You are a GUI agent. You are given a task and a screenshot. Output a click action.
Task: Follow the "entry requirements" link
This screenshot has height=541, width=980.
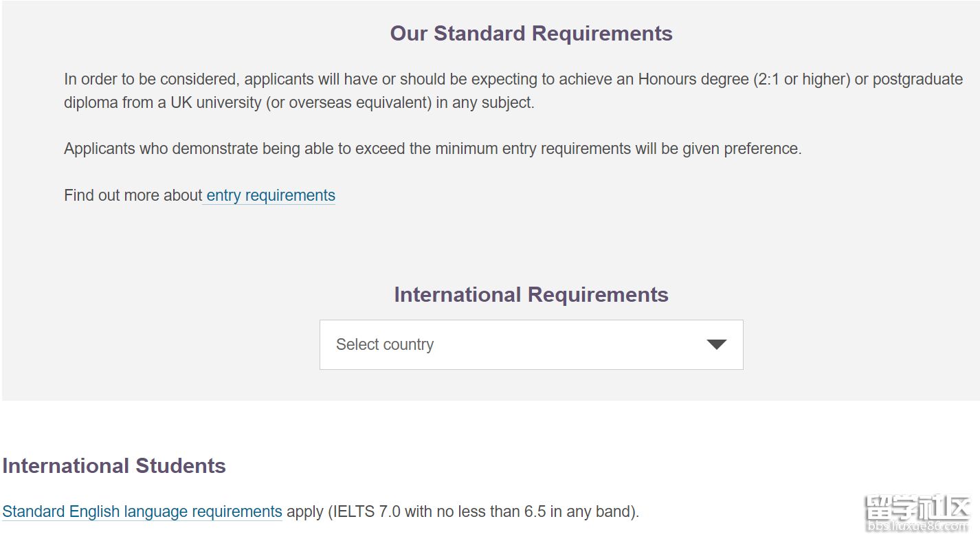[270, 195]
